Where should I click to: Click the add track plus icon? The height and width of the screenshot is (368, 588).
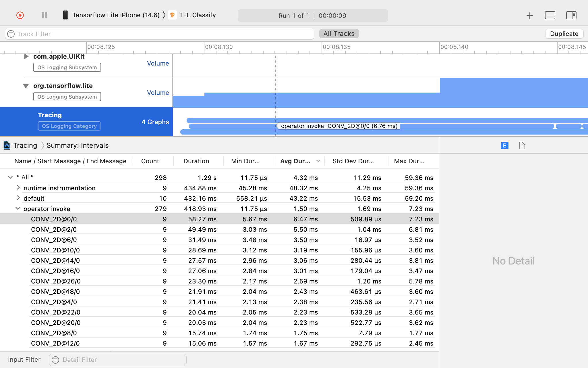tap(529, 15)
